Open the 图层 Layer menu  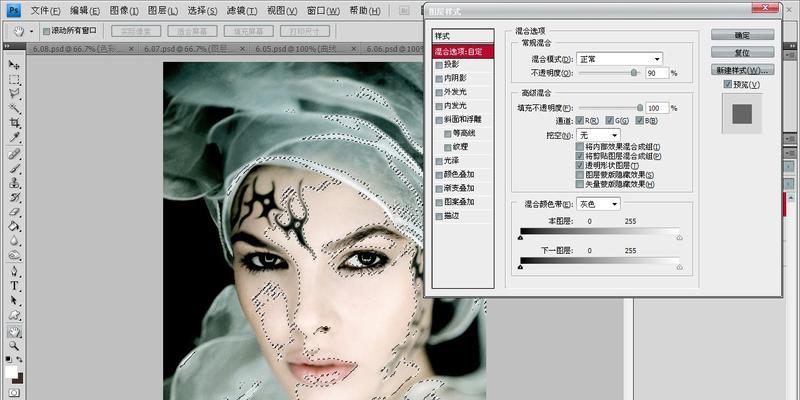(163, 11)
